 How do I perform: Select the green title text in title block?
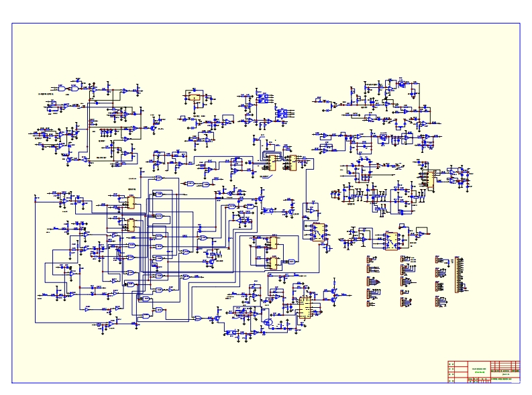pyautogui.click(x=478, y=370)
